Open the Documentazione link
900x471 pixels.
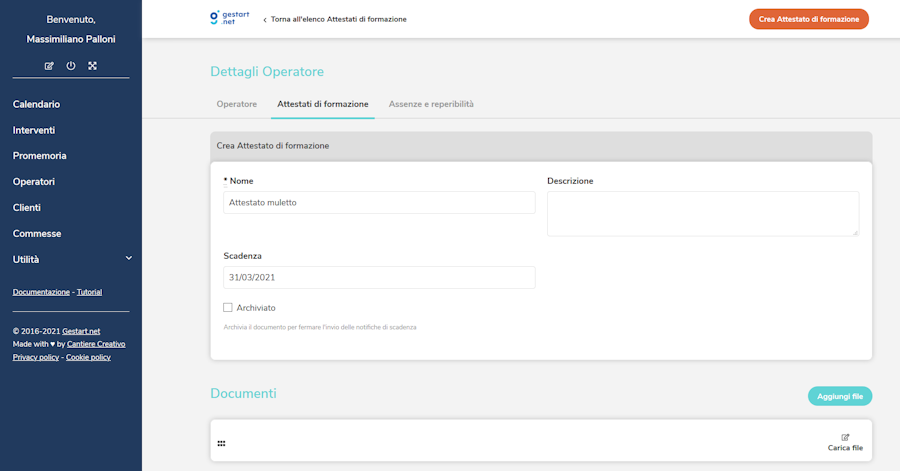coord(41,292)
